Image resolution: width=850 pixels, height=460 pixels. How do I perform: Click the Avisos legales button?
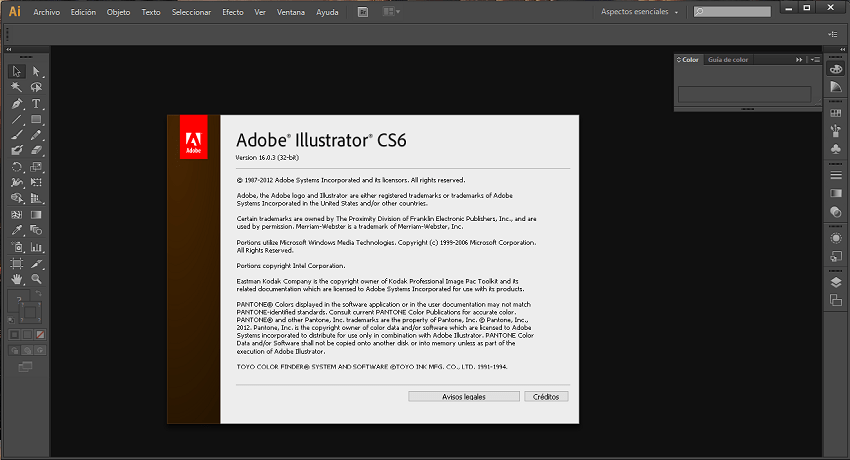pos(463,397)
